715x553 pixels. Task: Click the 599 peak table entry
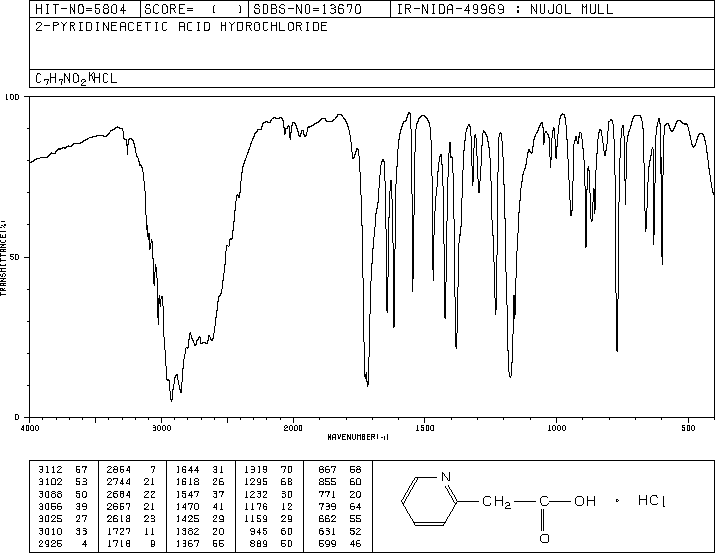tap(340, 544)
